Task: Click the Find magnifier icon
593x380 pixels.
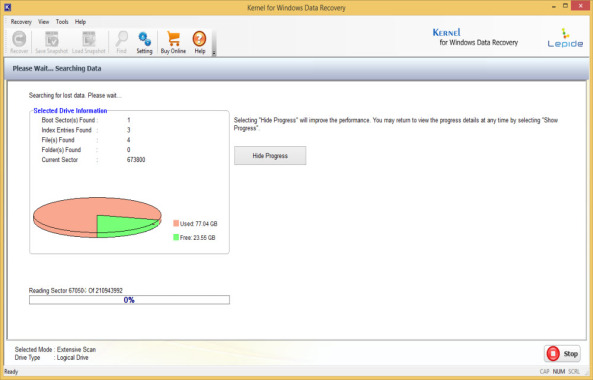Action: (122, 39)
